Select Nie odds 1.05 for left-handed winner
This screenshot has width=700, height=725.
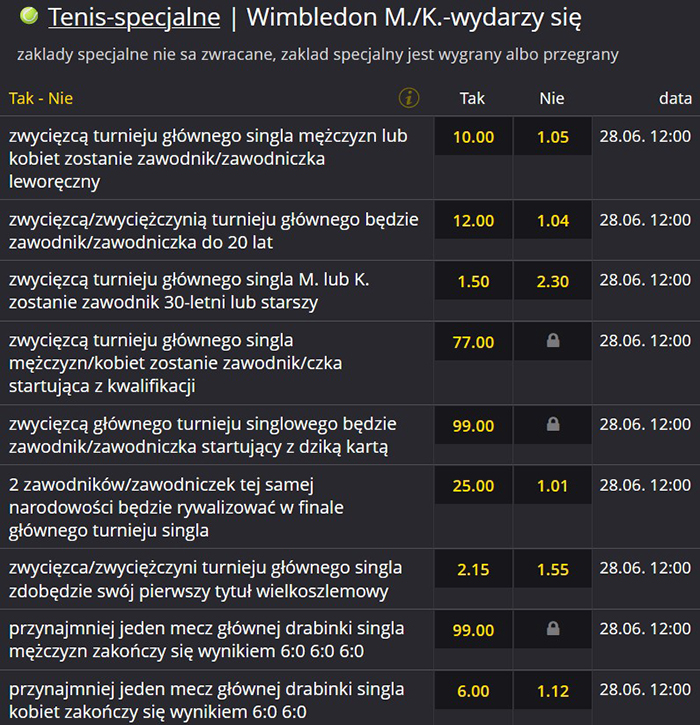[x=552, y=137]
